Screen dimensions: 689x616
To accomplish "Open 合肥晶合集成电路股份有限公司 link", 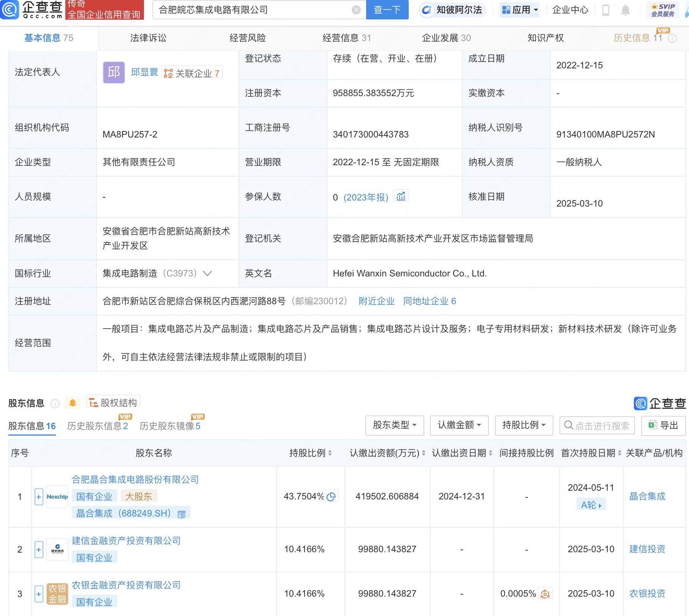I will (x=135, y=479).
